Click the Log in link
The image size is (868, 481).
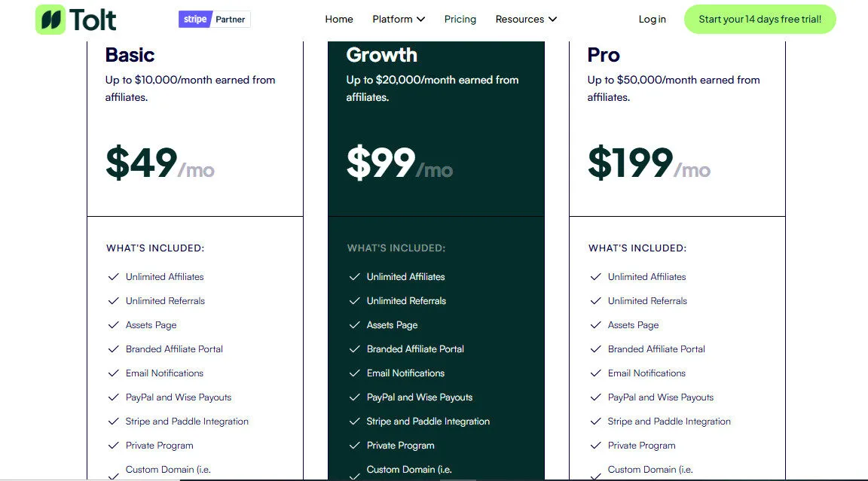[652, 19]
